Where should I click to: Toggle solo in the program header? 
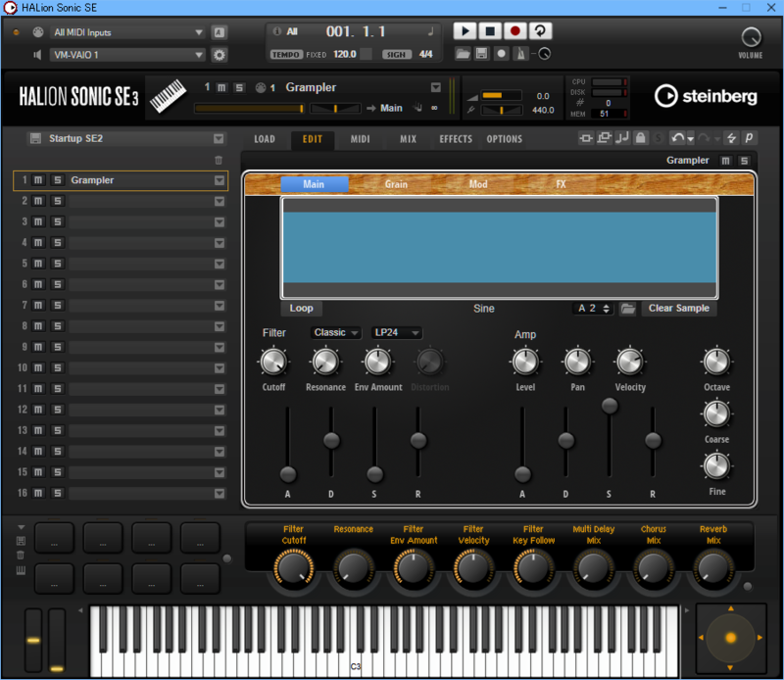coord(239,87)
